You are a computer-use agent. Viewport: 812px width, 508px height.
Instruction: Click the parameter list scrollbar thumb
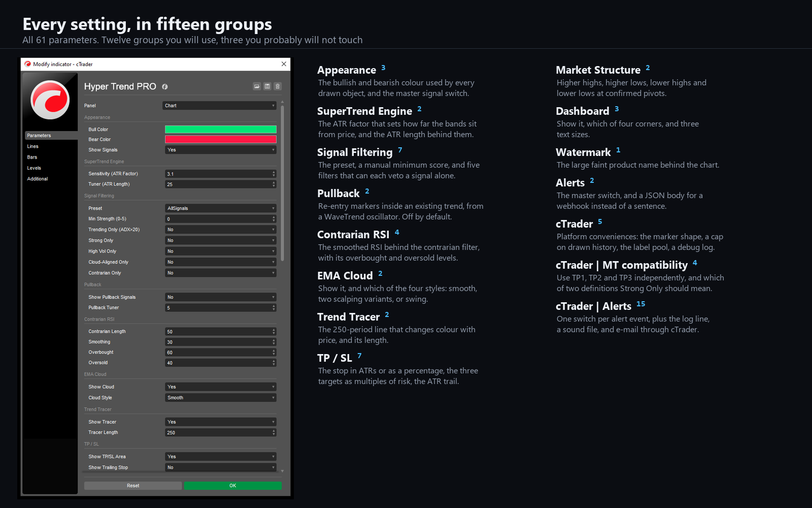click(x=282, y=183)
